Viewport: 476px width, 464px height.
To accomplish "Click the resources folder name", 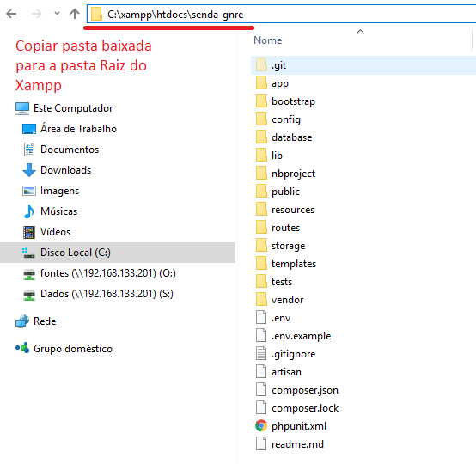I will click(x=293, y=210).
